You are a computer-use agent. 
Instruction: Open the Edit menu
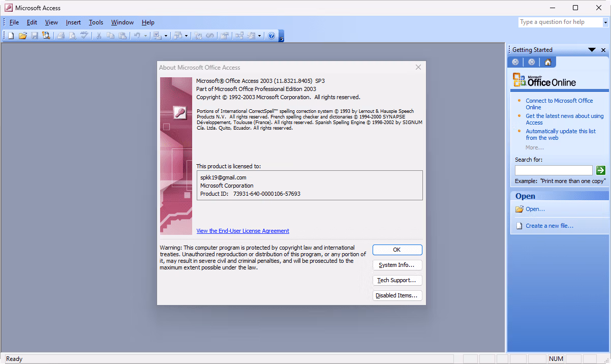[x=32, y=22]
